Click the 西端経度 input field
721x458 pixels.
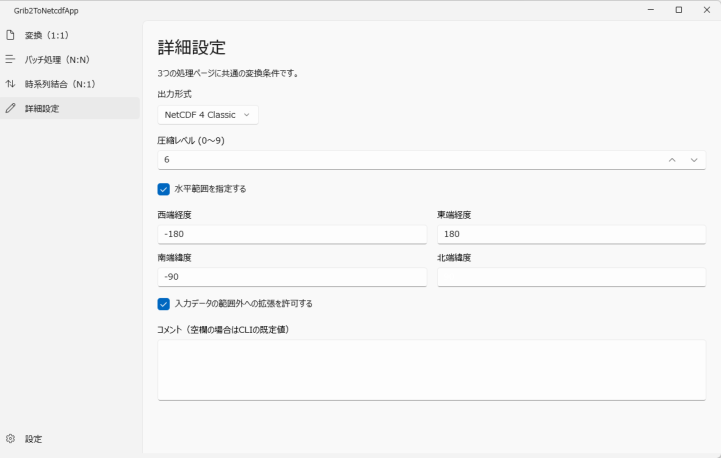[x=292, y=235]
